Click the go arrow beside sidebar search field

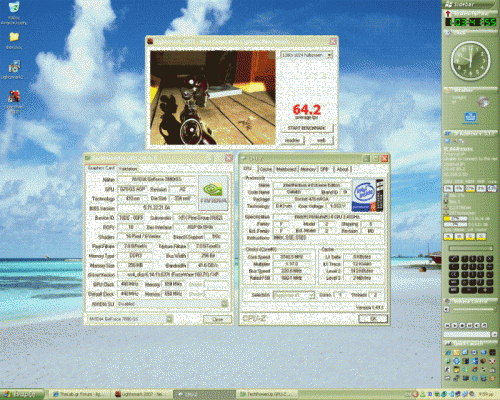click(494, 334)
